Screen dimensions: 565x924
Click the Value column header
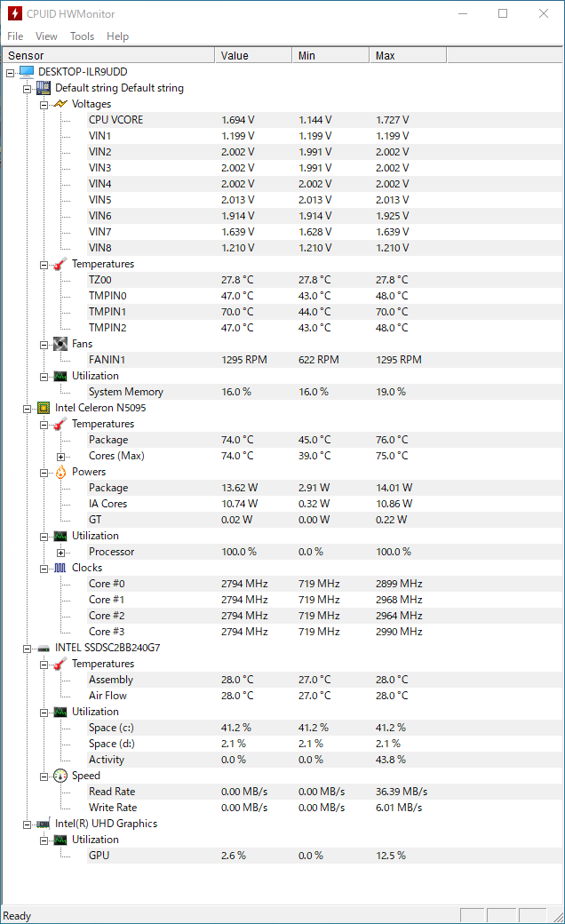tap(253, 55)
